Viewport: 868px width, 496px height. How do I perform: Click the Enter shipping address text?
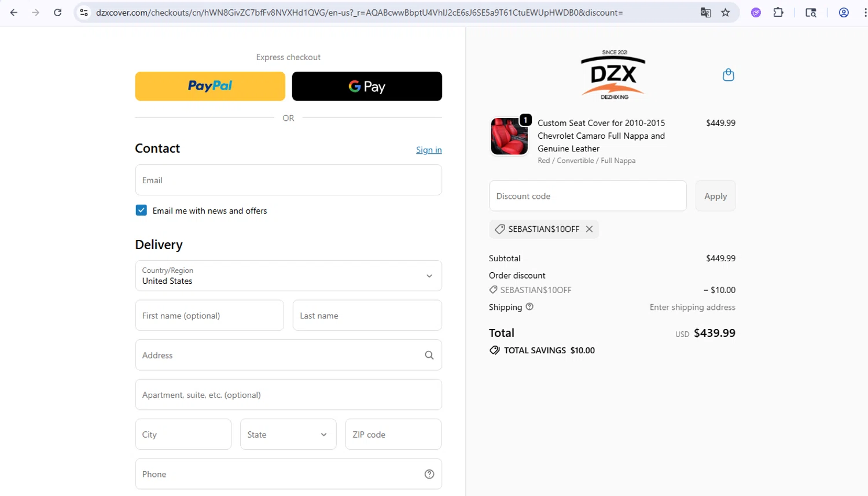693,307
